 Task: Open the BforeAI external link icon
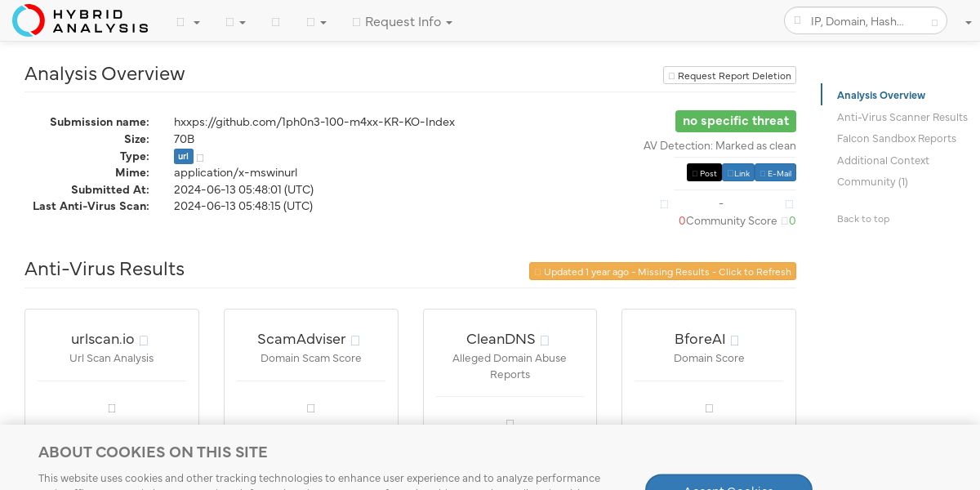[x=734, y=341]
